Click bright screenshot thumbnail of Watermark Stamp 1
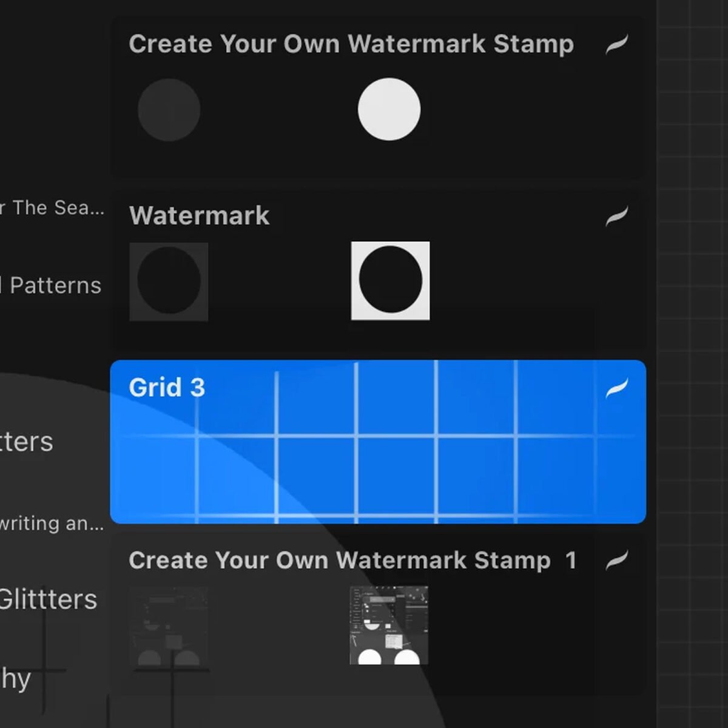Image resolution: width=728 pixels, height=728 pixels. click(389, 625)
